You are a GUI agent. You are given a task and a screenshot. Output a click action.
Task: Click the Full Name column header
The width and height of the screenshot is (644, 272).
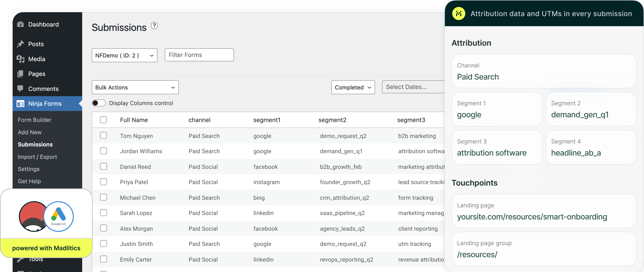[134, 120]
